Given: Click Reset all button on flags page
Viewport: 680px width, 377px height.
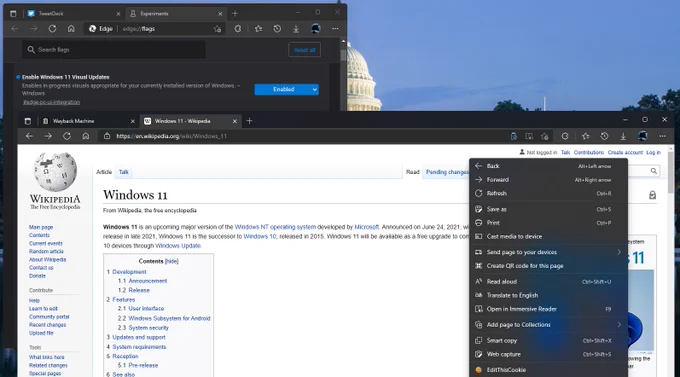Looking at the screenshot, I should [304, 50].
